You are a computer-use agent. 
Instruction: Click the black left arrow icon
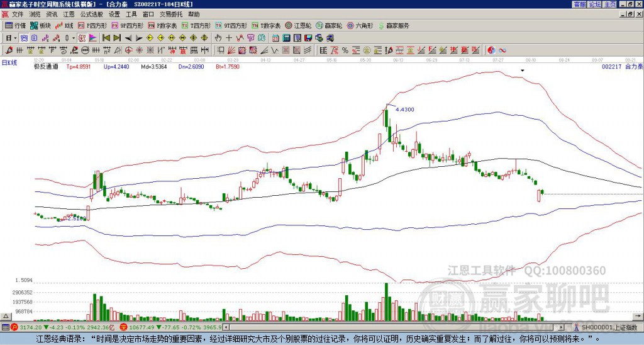coord(128,38)
